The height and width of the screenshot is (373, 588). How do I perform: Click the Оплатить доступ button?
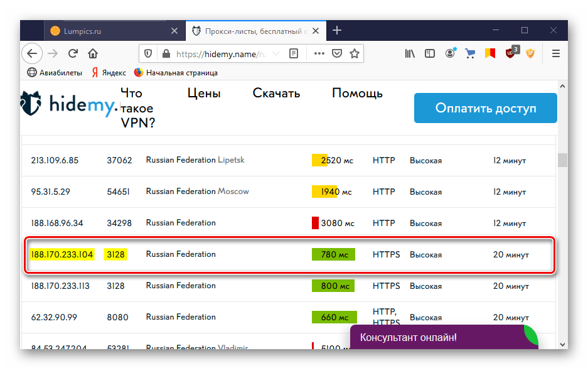click(485, 108)
